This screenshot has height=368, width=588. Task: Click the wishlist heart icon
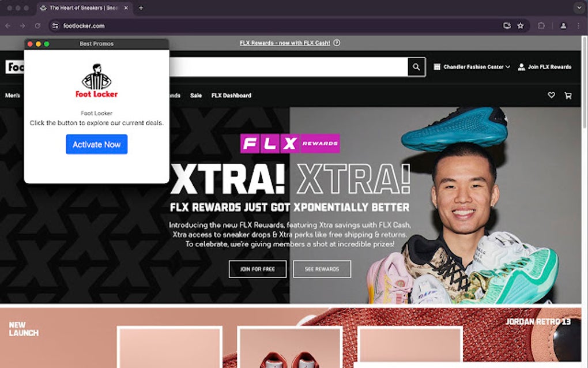coord(551,95)
